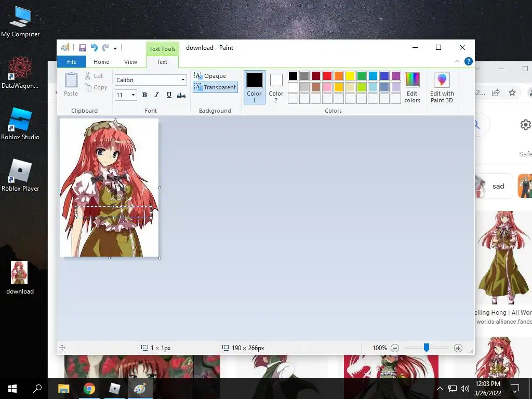Click the Paste clipboard button
The image size is (532, 399).
click(x=71, y=84)
